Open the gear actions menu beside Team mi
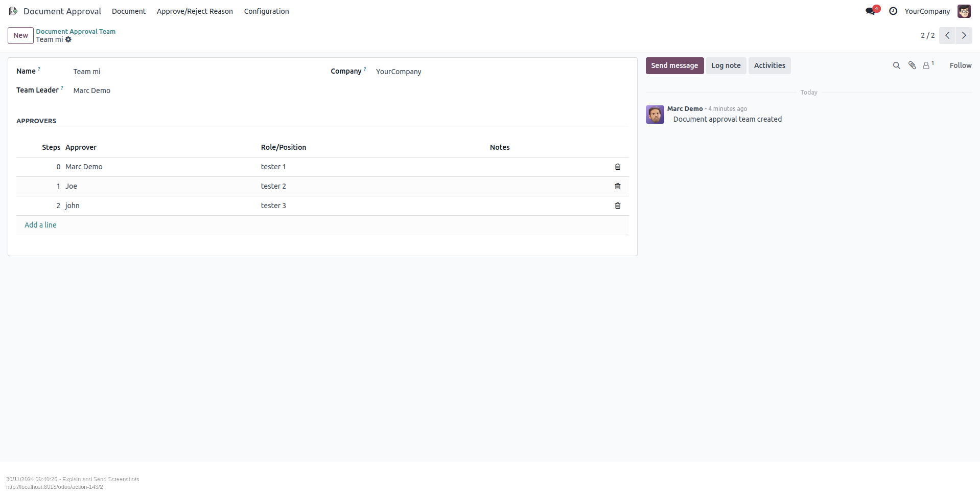Viewport: 980px width, 496px height. click(68, 39)
